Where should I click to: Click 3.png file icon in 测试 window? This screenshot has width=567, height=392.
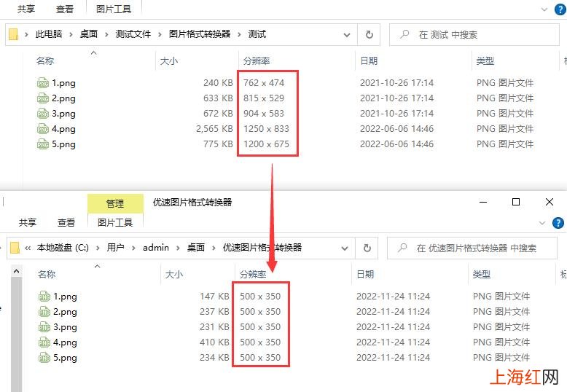(x=43, y=114)
